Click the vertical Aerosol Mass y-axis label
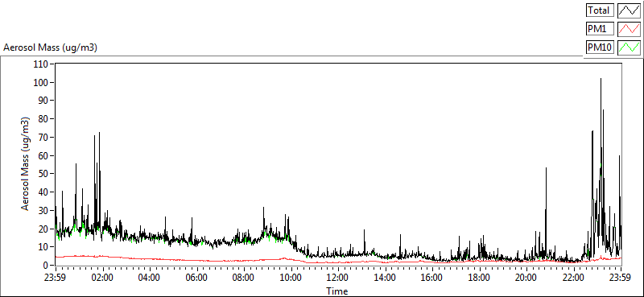Screen dimensions: 644x297 [26, 164]
